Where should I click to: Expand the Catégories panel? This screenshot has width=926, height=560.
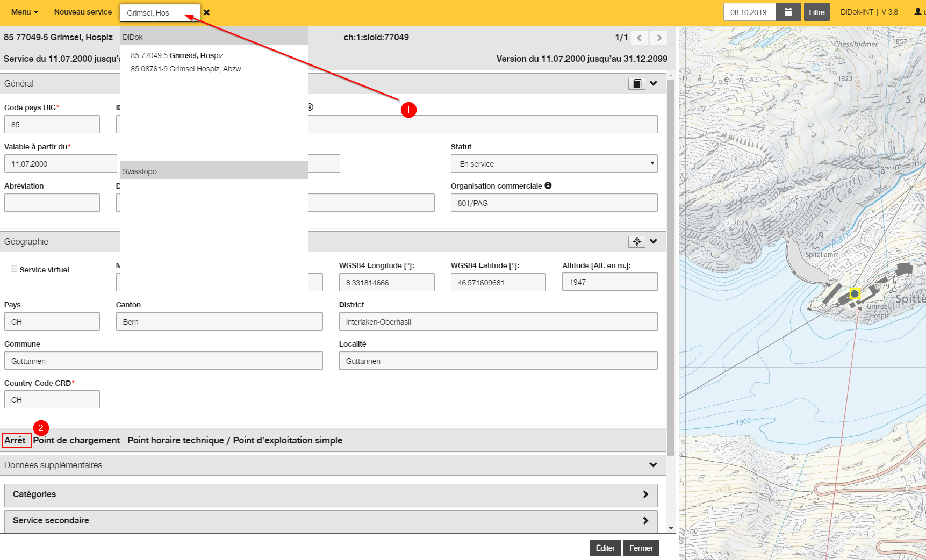click(331, 495)
